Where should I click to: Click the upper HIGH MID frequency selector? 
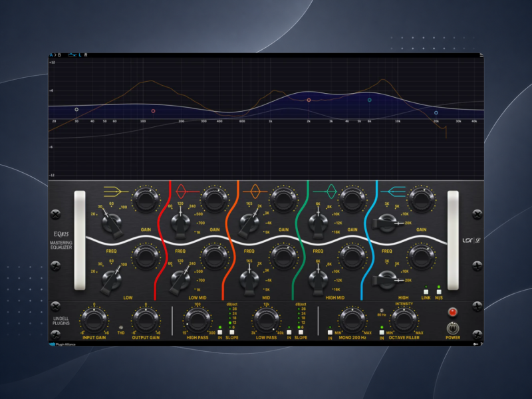point(319,223)
